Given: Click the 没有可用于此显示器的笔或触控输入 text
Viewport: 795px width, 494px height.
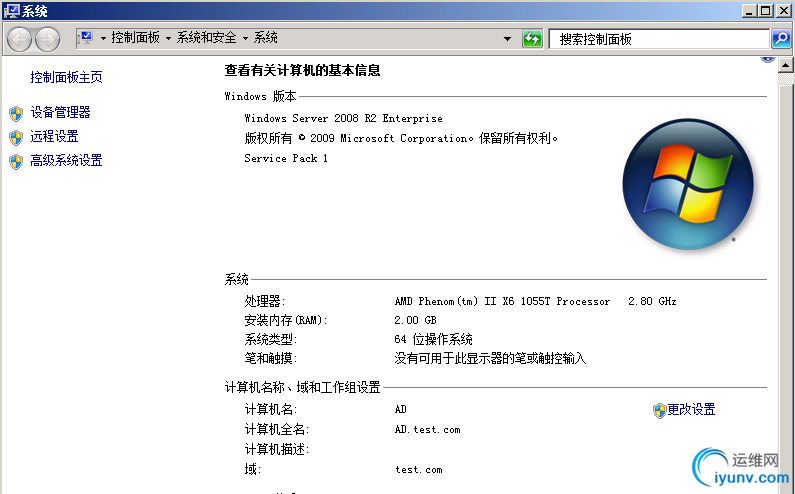Looking at the screenshot, I should [x=490, y=359].
